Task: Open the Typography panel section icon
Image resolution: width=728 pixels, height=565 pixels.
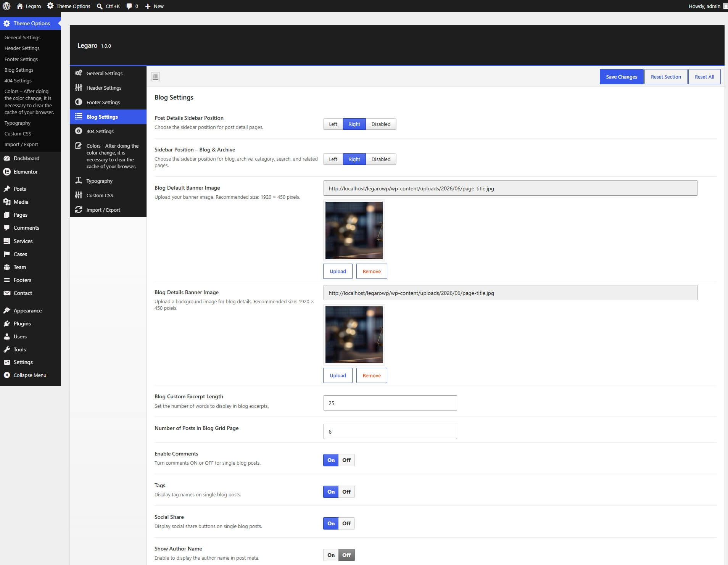Action: point(79,181)
